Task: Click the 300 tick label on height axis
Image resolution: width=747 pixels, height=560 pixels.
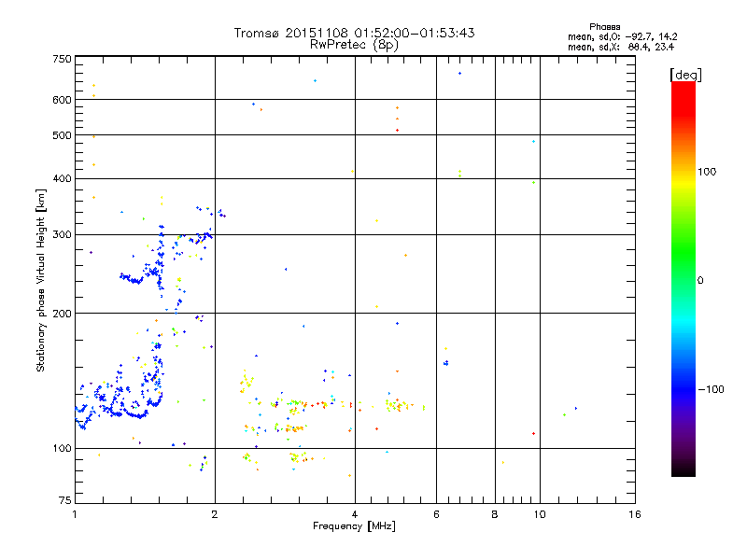Action: click(x=62, y=235)
